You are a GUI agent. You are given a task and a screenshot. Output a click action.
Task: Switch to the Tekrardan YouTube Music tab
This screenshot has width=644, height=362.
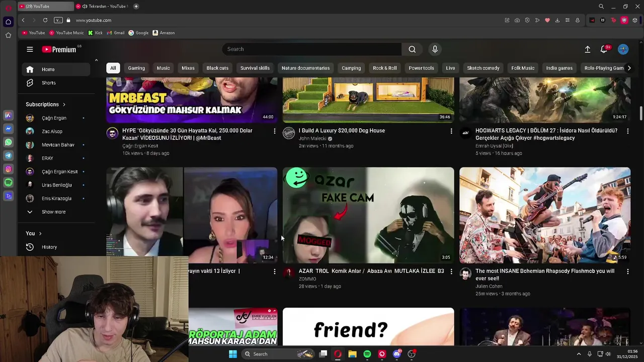click(102, 7)
